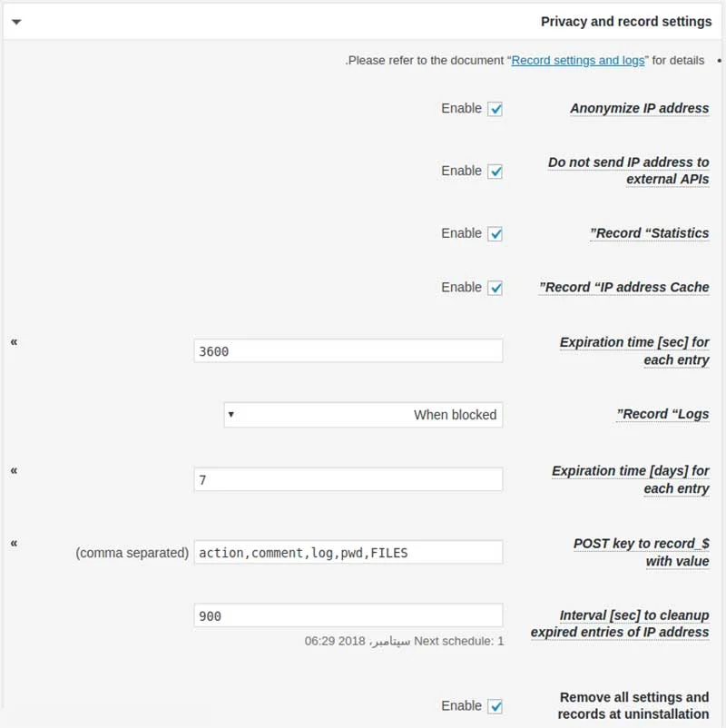The width and height of the screenshot is (726, 728).
Task: Select the expiration time field showing 3600
Action: 349,349
